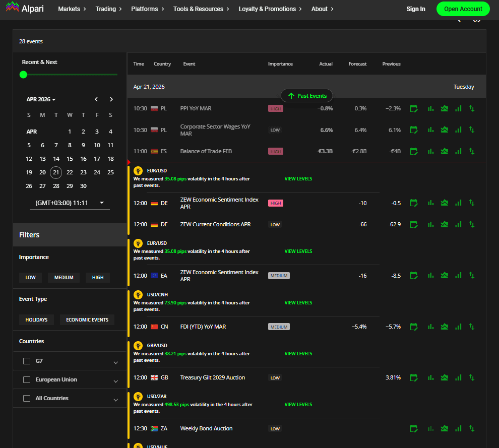Click calendar-edit icon for PPI YoY MAR row

coord(413,108)
